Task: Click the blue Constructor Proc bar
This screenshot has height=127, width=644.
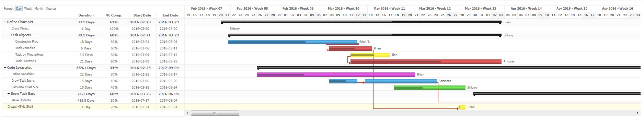Action: pyautogui.click(x=292, y=42)
